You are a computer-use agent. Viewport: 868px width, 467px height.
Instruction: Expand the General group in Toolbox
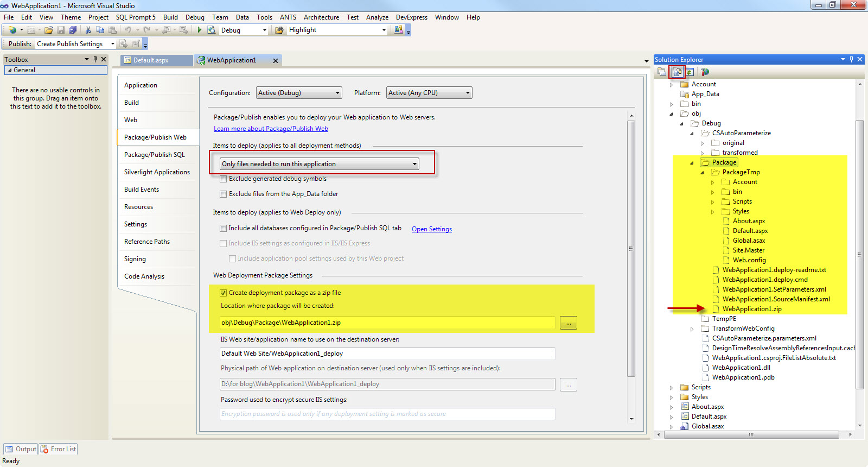point(10,70)
